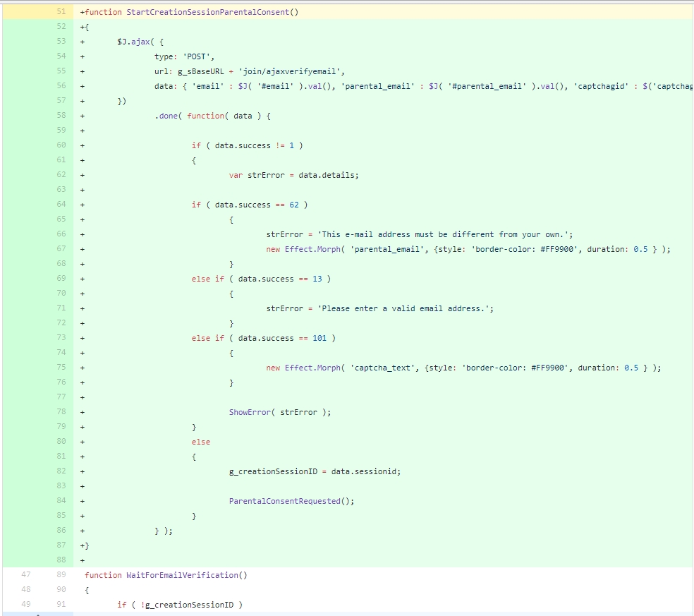Click the number 101 in the else-if

(x=319, y=338)
